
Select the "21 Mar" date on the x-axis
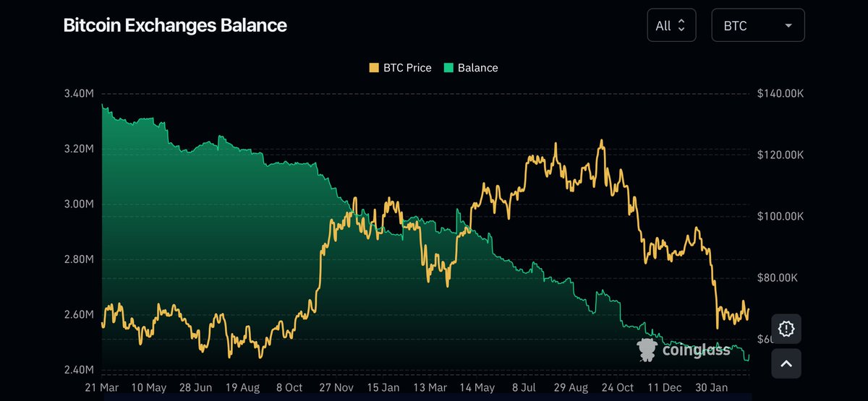click(102, 388)
